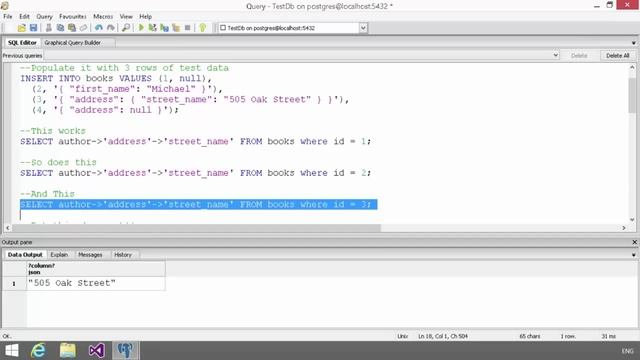Select result row number 1 header
Image resolution: width=640 pixels, height=360 pixels.
(x=14, y=283)
